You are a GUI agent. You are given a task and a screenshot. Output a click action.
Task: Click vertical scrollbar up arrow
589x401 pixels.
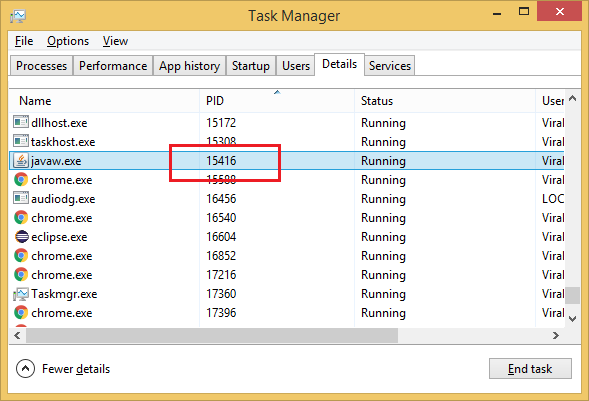pyautogui.click(x=572, y=98)
